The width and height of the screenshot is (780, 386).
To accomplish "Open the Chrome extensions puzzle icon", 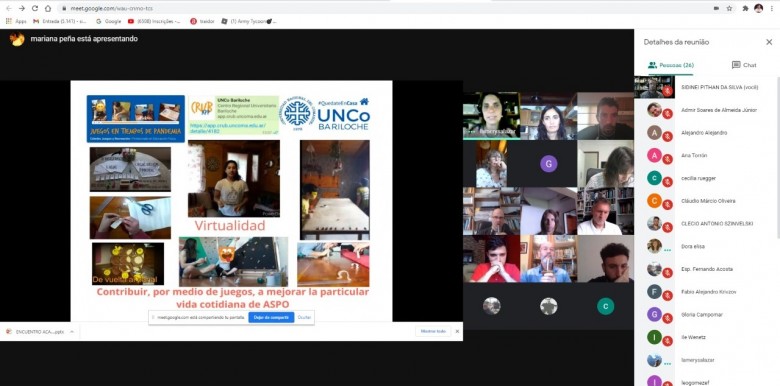I will 745,8.
